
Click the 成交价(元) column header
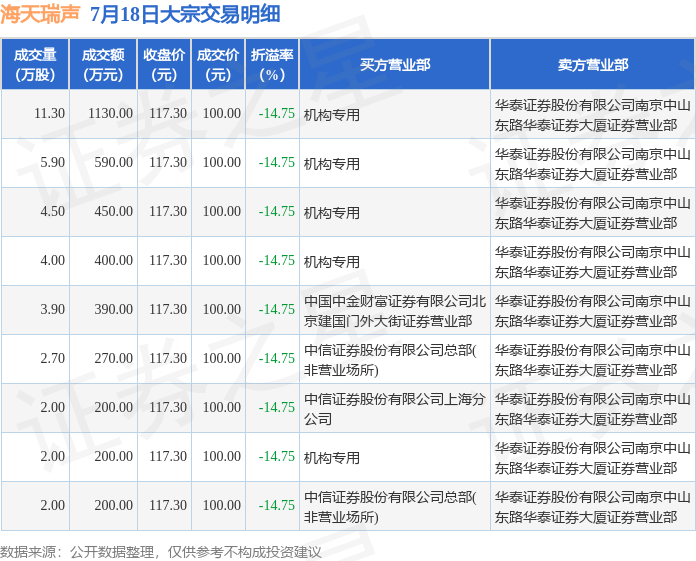[x=218, y=64]
